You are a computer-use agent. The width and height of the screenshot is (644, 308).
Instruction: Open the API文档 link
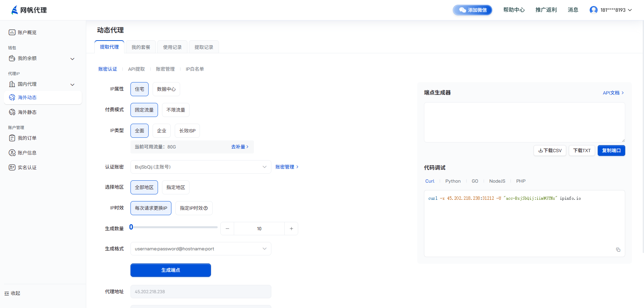point(613,93)
